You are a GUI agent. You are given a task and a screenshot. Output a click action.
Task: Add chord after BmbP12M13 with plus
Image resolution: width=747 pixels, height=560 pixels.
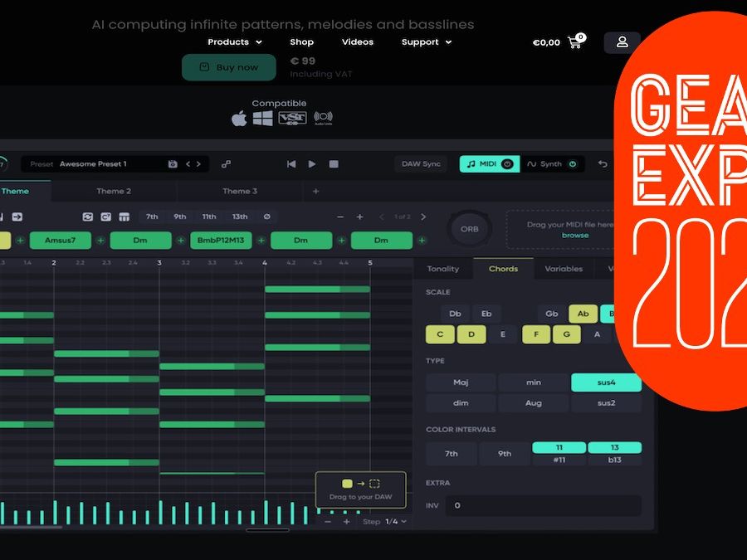(261, 241)
